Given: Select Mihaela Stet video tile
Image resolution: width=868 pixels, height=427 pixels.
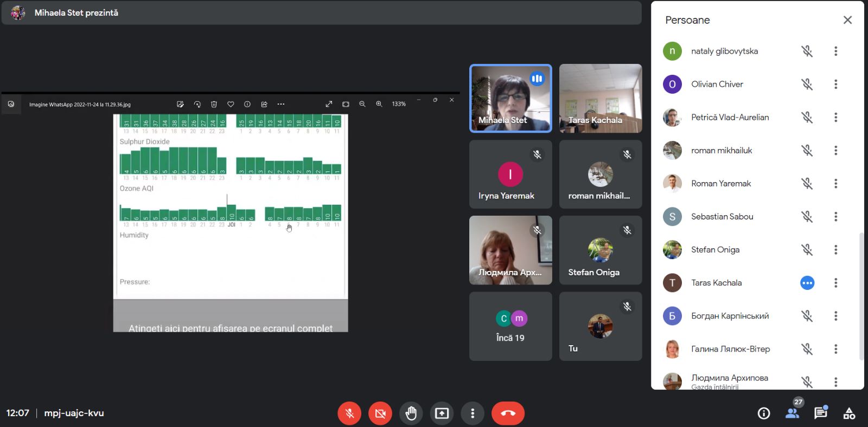Looking at the screenshot, I should (x=510, y=99).
